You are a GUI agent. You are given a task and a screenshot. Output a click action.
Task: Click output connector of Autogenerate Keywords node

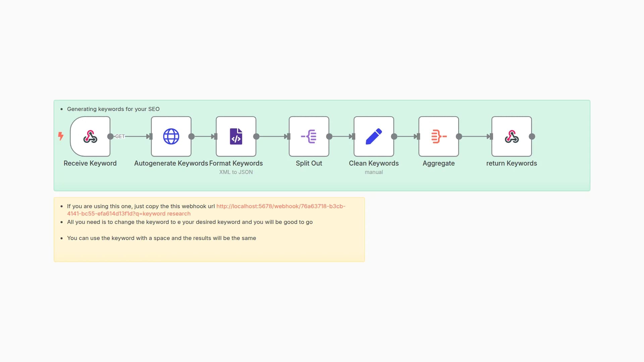[x=192, y=136]
